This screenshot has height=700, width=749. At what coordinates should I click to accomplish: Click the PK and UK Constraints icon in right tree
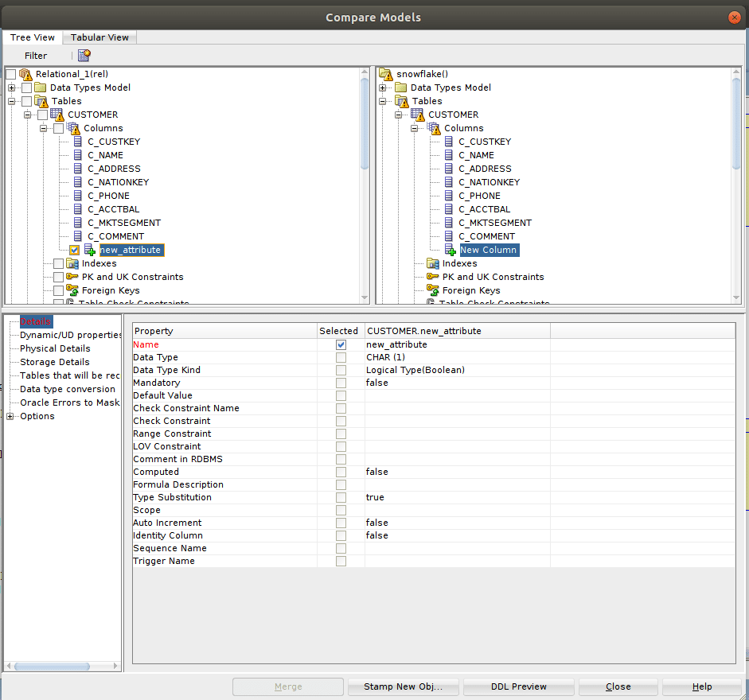coord(433,277)
